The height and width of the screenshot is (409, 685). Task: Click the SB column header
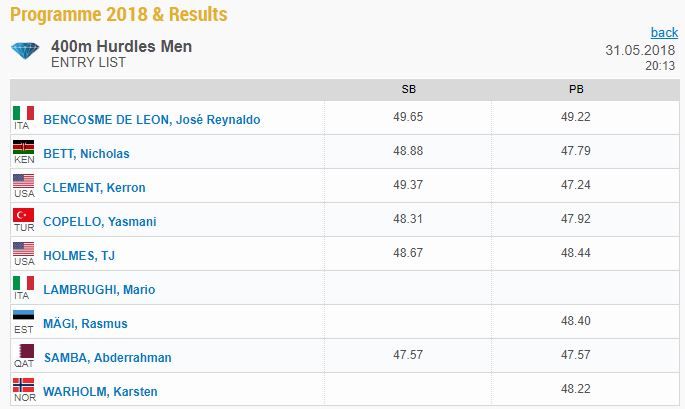[408, 90]
